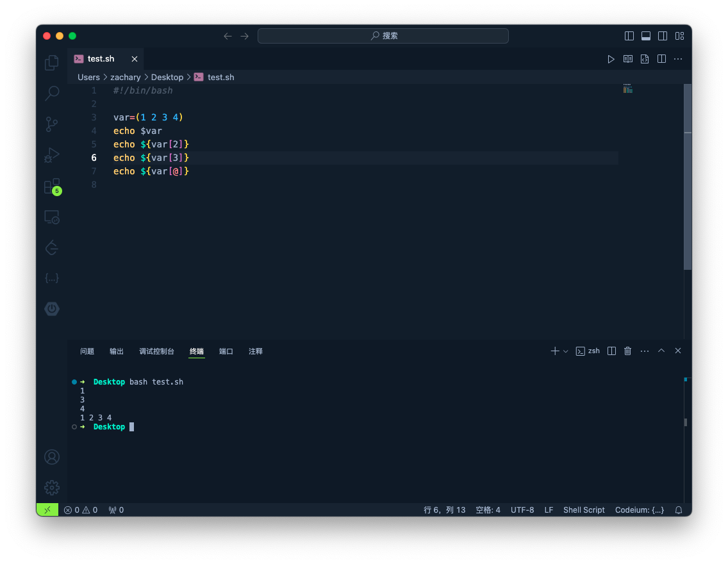Click the shebang line #!/bin/bash

pyautogui.click(x=143, y=90)
